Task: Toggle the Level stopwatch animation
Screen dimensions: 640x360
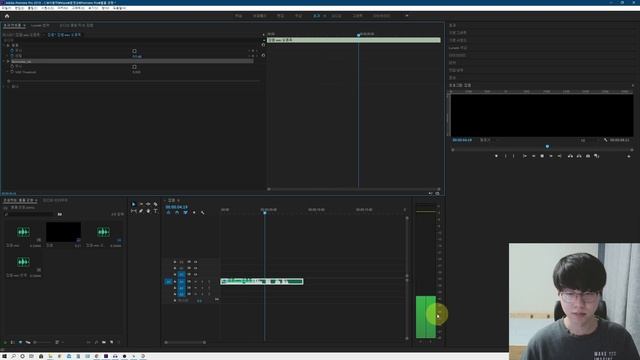Action: (x=12, y=56)
